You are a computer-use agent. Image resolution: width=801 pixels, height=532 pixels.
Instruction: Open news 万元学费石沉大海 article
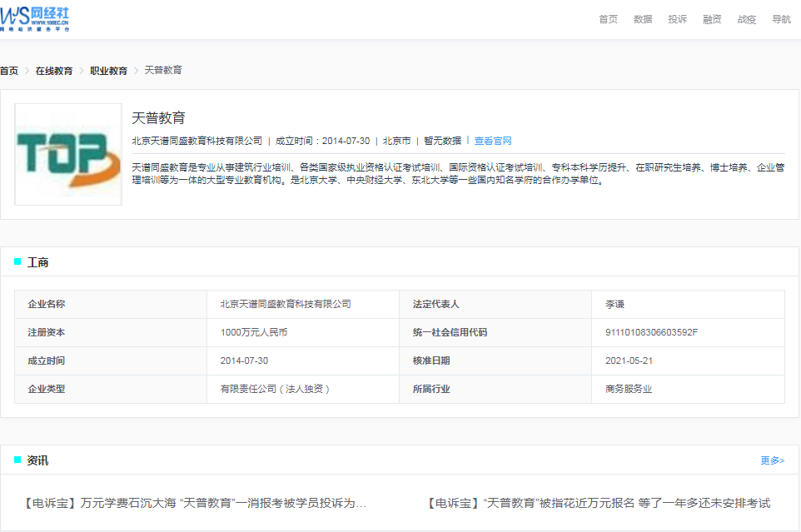[x=194, y=504]
